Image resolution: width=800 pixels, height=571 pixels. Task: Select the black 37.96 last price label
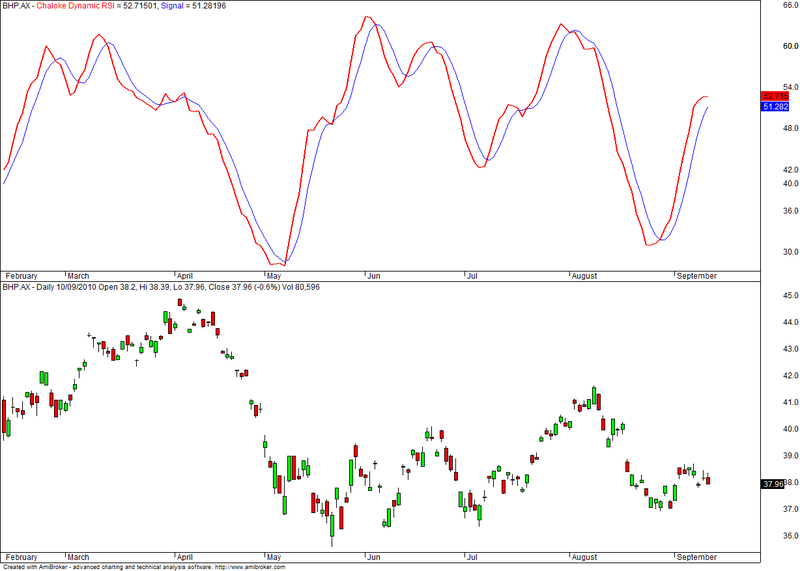[772, 484]
